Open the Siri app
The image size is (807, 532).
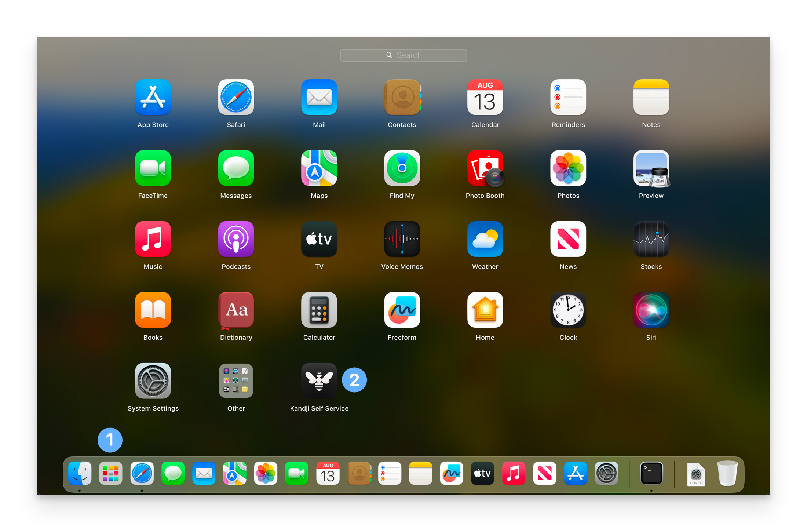click(651, 310)
